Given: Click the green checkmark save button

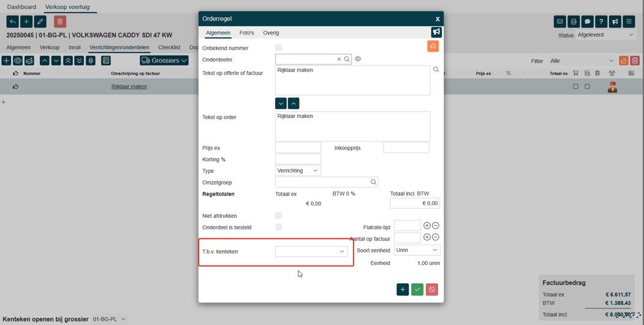Looking at the screenshot, I should pyautogui.click(x=417, y=289).
